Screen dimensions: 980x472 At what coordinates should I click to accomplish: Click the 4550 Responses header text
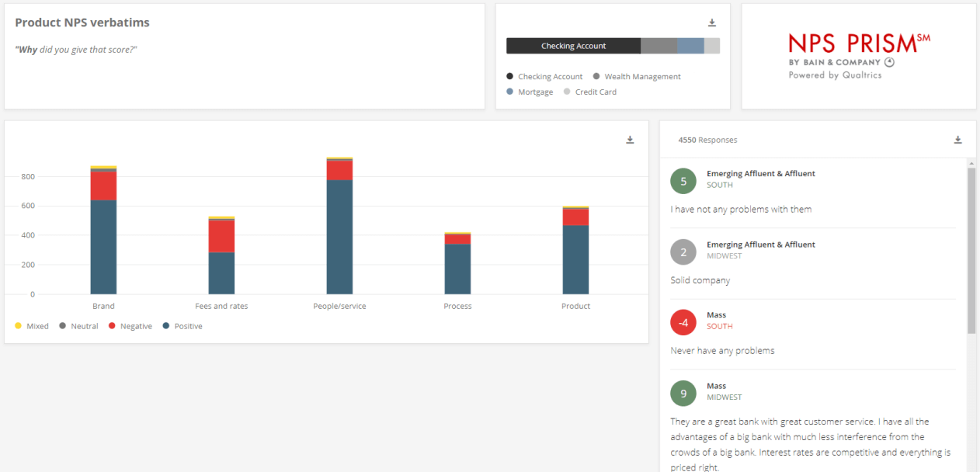click(707, 140)
